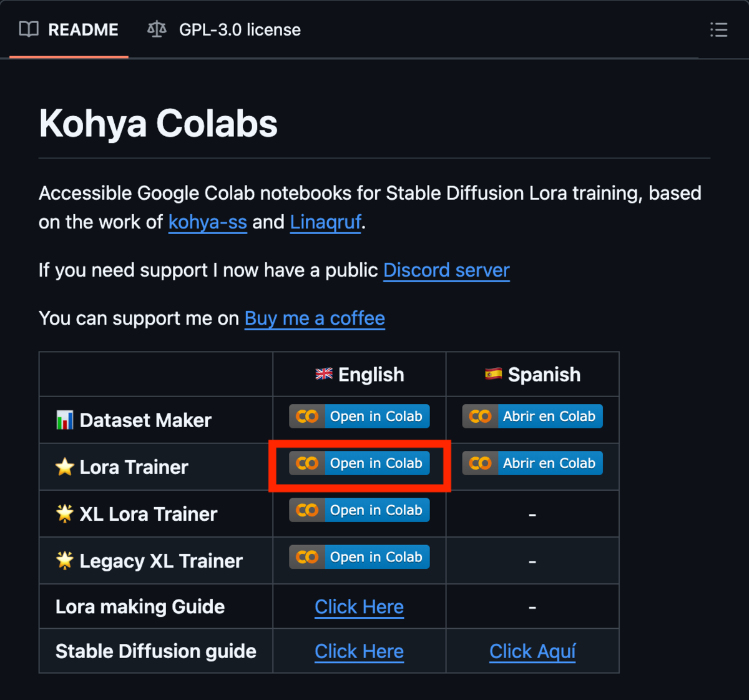This screenshot has width=749, height=700.
Task: Switch to the README tab
Action: point(69,29)
